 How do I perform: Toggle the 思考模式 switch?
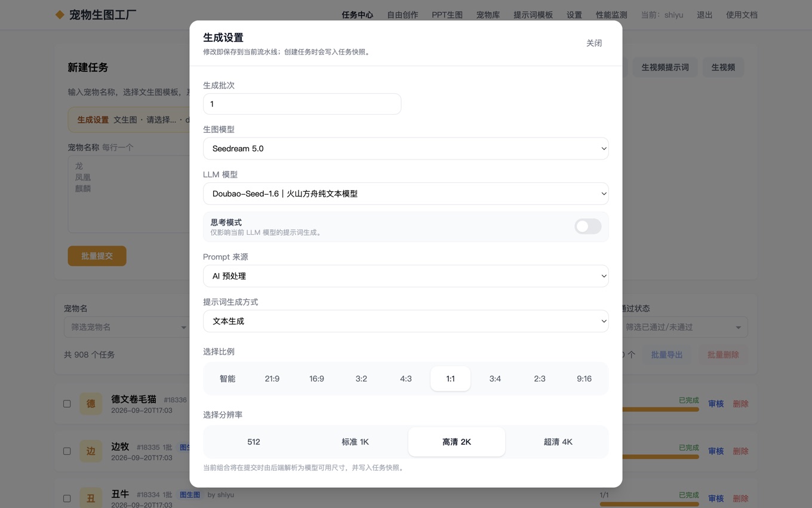click(x=588, y=227)
